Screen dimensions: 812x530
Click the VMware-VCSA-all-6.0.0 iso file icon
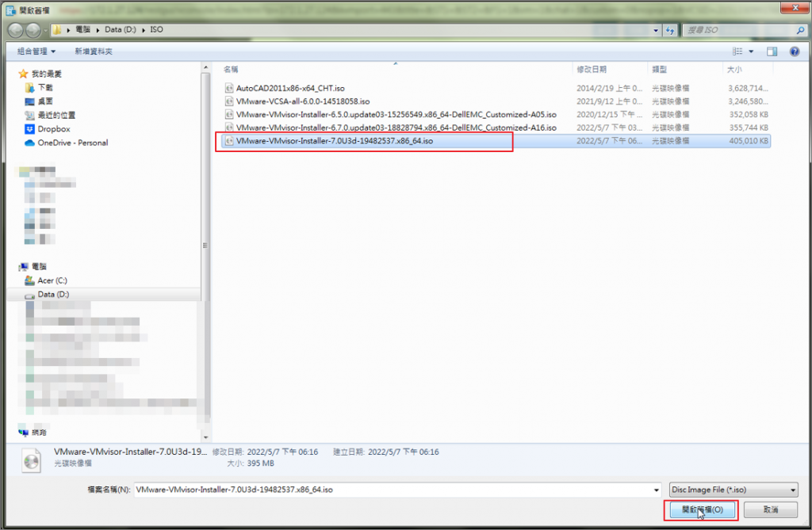[229, 101]
